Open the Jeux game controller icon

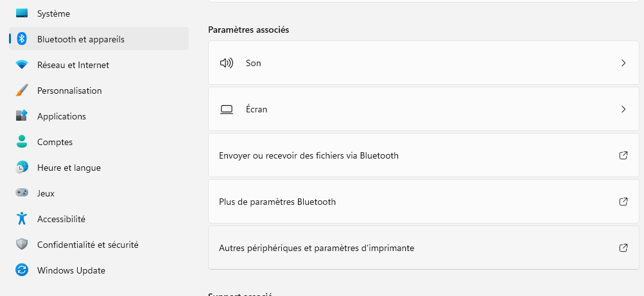22,193
